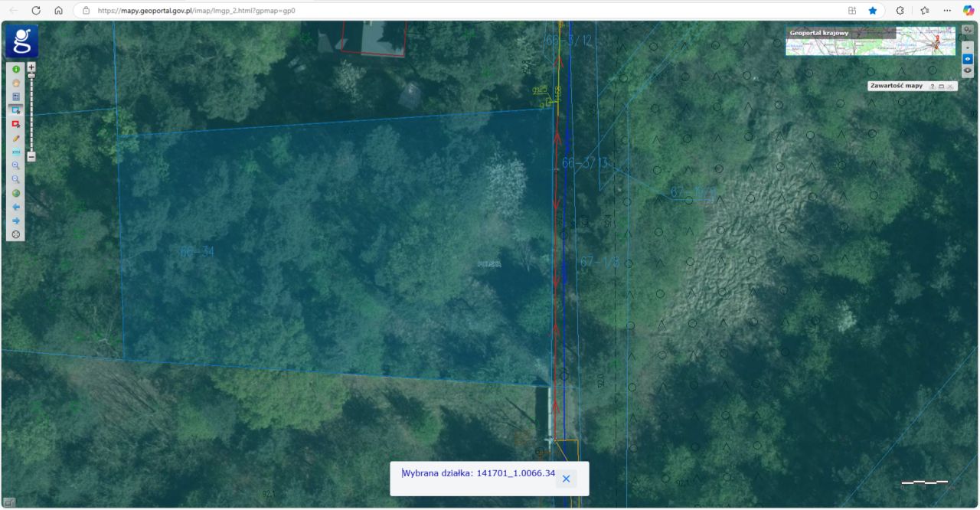Viewport: 980px width, 510px height.
Task: Open browser extensions puzzle icon
Action: [x=900, y=11]
